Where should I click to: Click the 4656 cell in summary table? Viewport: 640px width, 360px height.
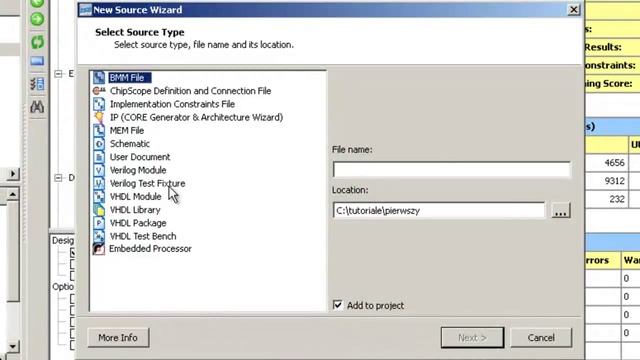tap(607, 162)
